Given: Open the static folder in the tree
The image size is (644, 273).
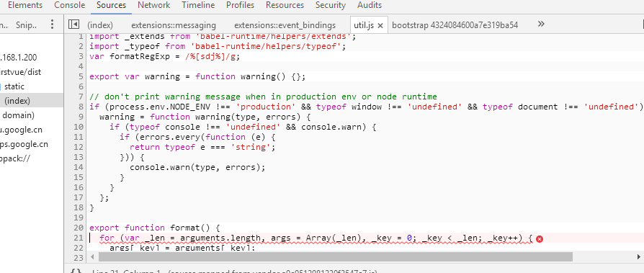Looking at the screenshot, I should [14, 86].
